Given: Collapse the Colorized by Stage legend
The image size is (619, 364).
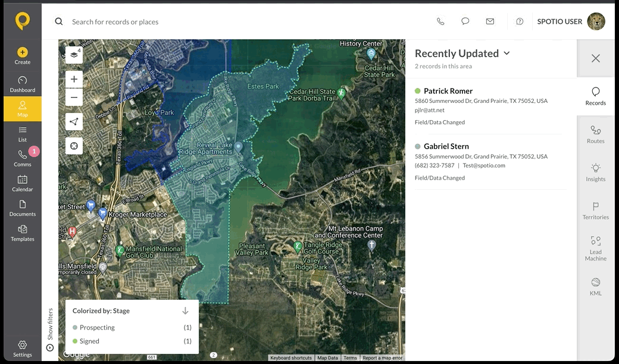Looking at the screenshot, I should pyautogui.click(x=185, y=310).
